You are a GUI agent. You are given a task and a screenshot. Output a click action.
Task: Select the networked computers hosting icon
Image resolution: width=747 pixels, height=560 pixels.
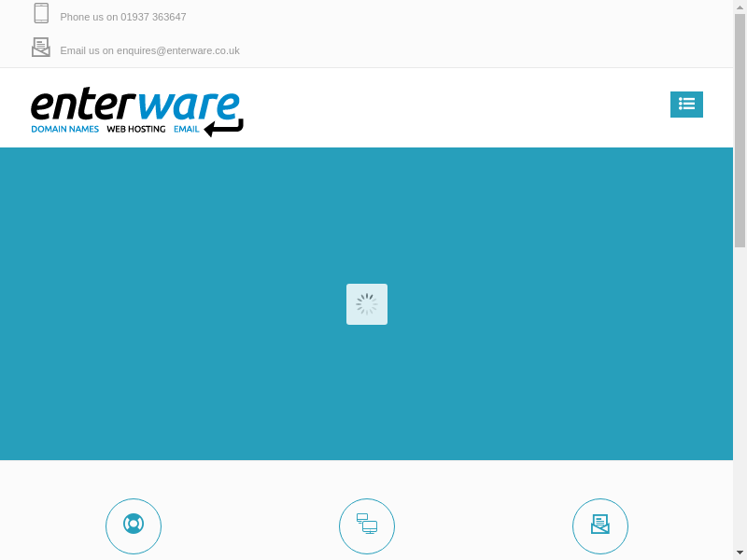coord(367,525)
